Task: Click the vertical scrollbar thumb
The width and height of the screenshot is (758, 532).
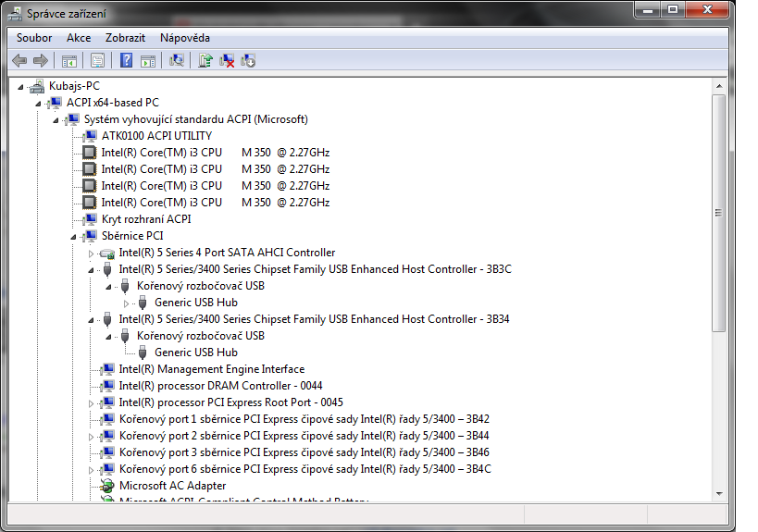Action: pyautogui.click(x=719, y=213)
